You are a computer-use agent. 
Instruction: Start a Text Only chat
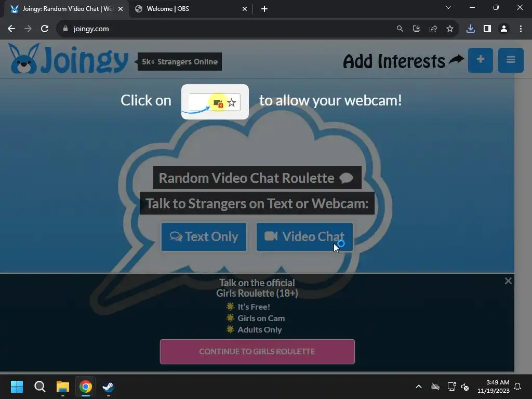point(204,237)
